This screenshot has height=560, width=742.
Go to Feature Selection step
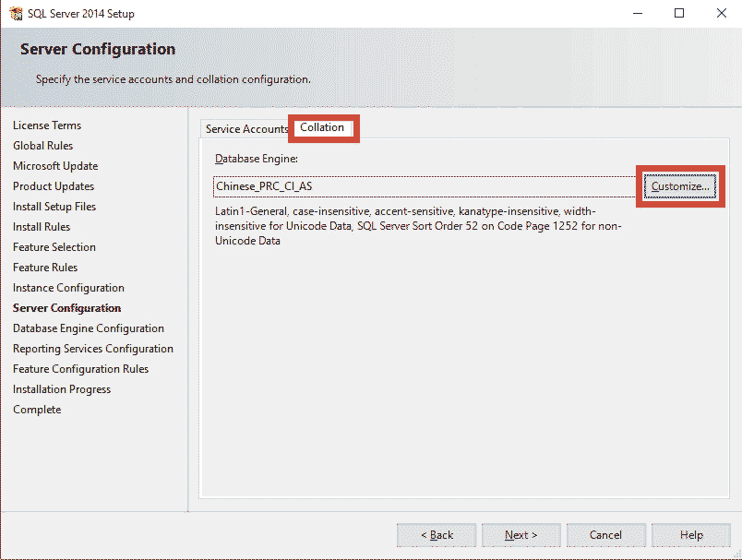tap(54, 246)
